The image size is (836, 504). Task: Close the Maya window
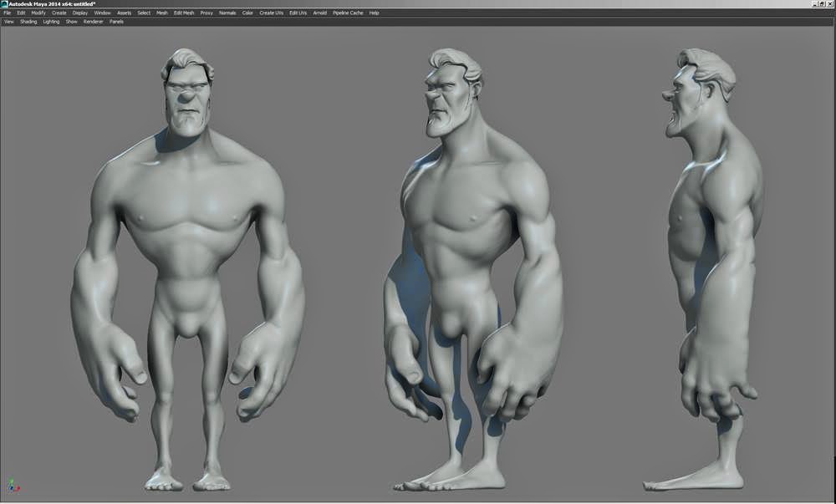point(830,3)
